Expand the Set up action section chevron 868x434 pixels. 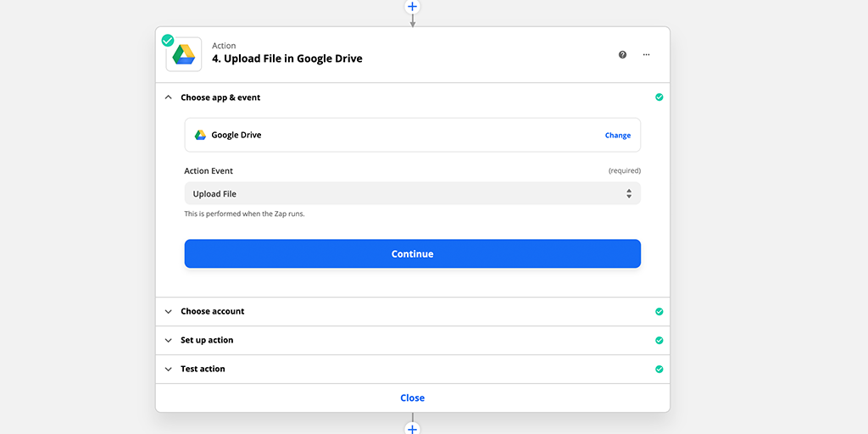click(168, 340)
